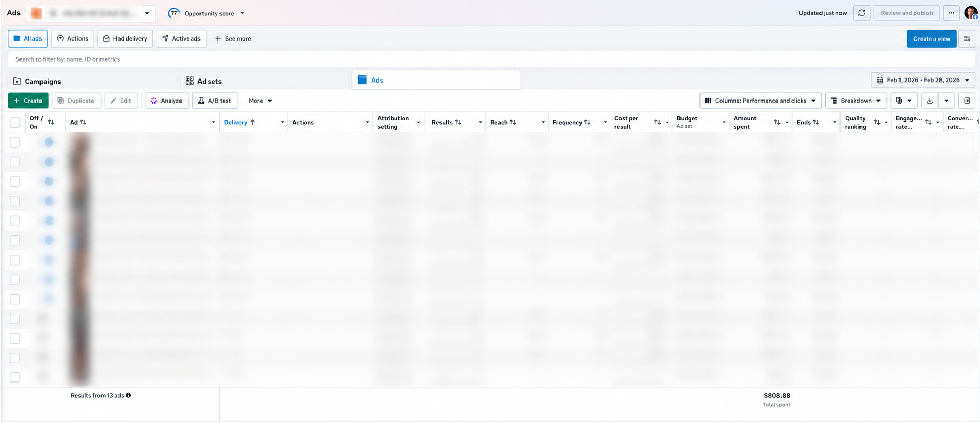Viewport: 980px width, 422px height.
Task: Select the All ads view
Action: tap(28, 39)
